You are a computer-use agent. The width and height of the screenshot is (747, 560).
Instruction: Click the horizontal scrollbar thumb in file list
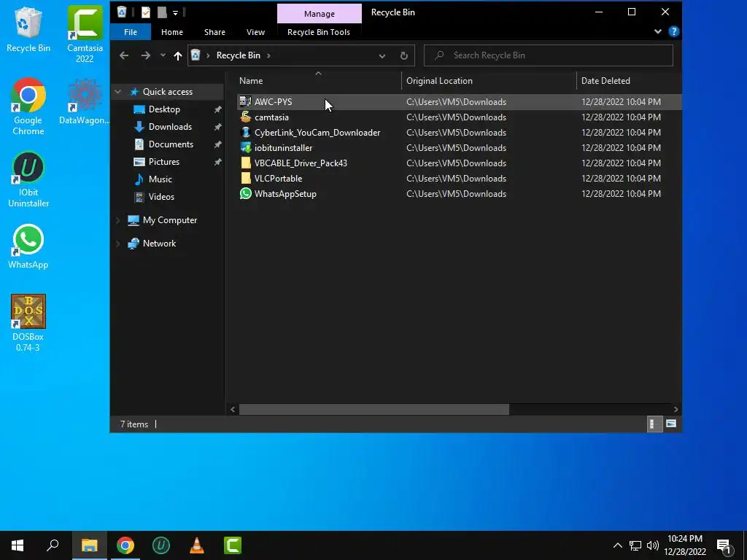pyautogui.click(x=374, y=409)
